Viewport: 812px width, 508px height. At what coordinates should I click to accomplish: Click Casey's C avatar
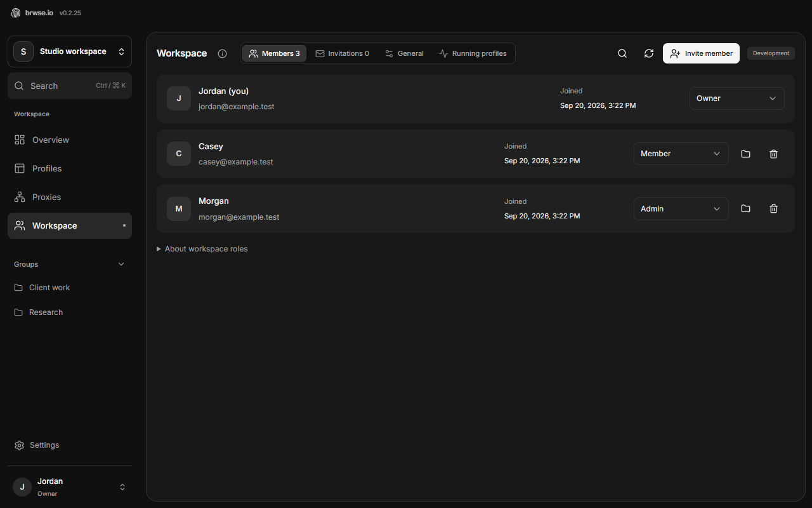coord(179,154)
